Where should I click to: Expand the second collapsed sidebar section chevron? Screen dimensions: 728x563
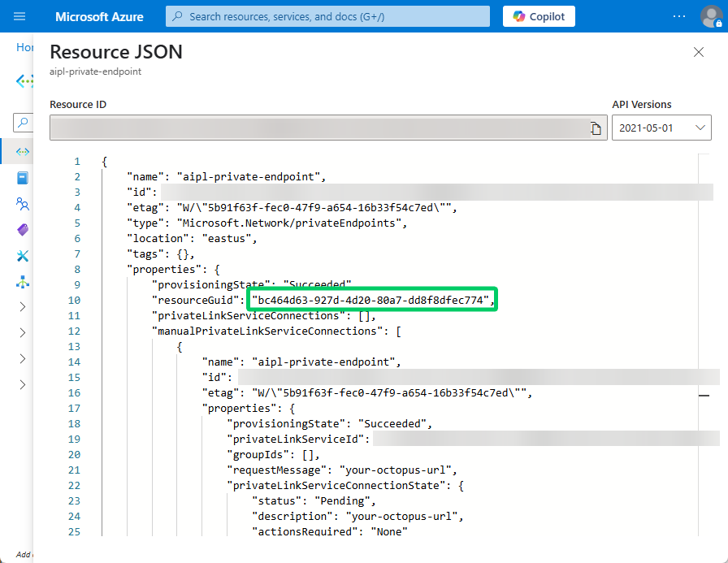(x=22, y=333)
